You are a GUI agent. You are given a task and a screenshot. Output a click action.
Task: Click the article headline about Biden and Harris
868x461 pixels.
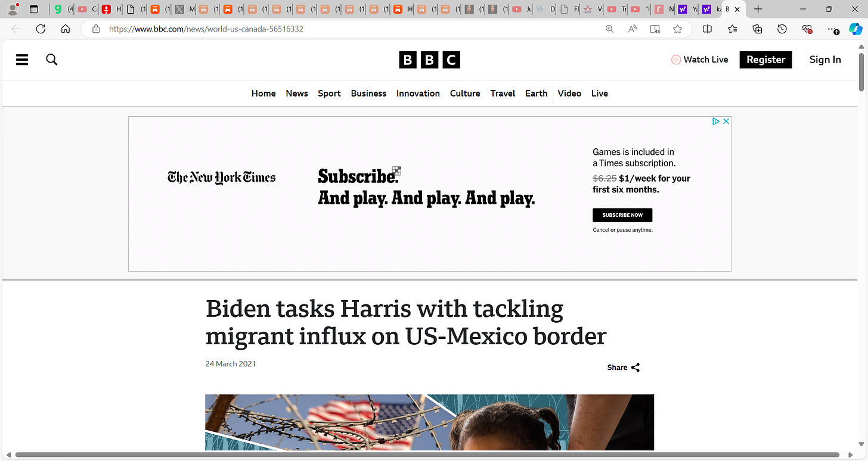406,323
